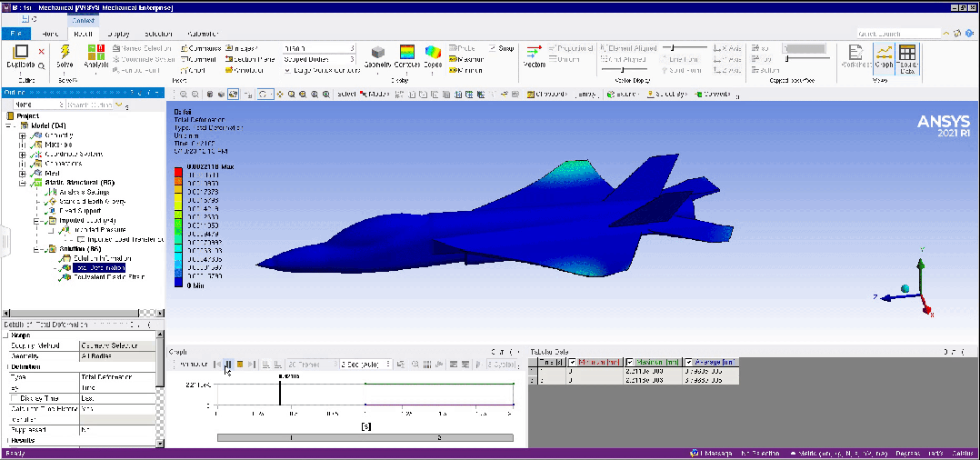
Task: Click the Duplicate outline icon
Action: click(21, 51)
